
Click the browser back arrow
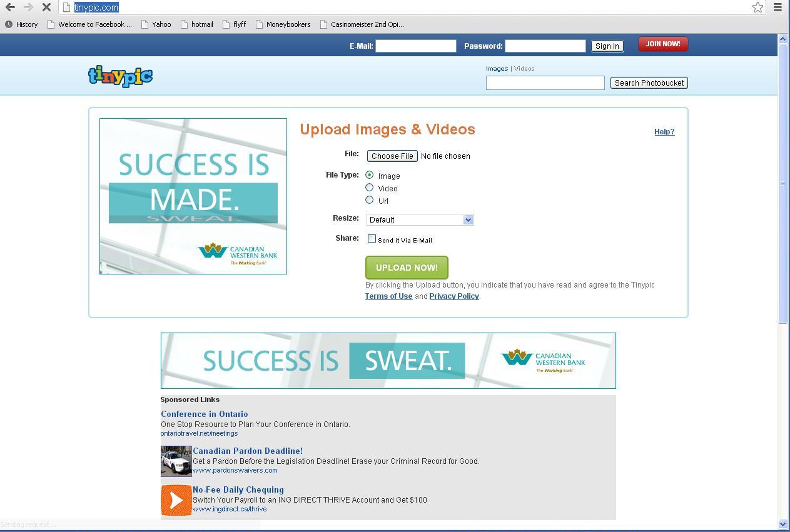(x=10, y=8)
